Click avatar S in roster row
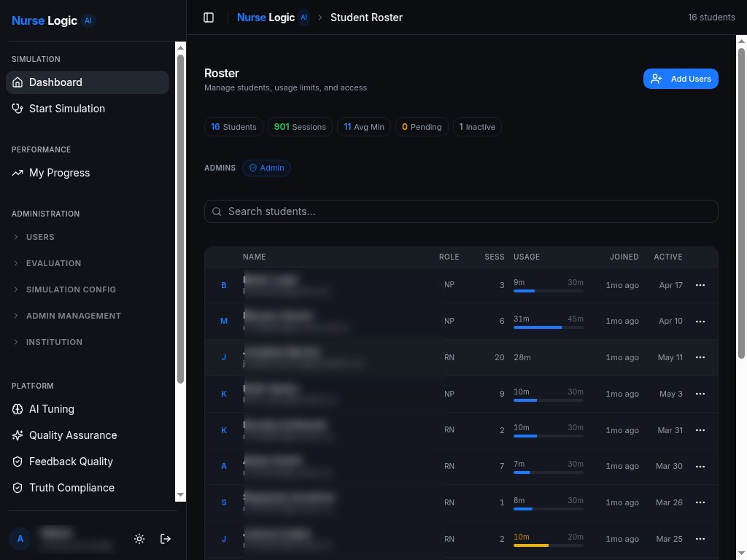The image size is (747, 560). point(224,502)
